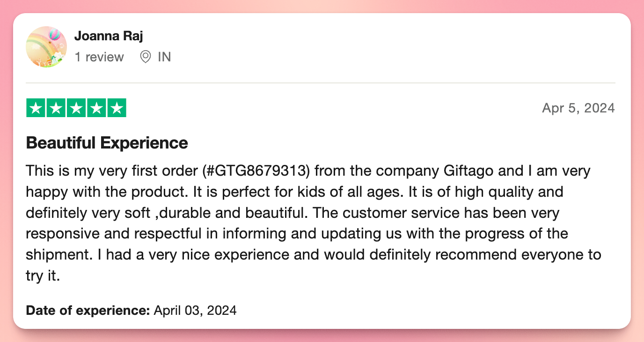Click the fourth green rating star
Viewport: 644px width, 342px height.
point(96,108)
